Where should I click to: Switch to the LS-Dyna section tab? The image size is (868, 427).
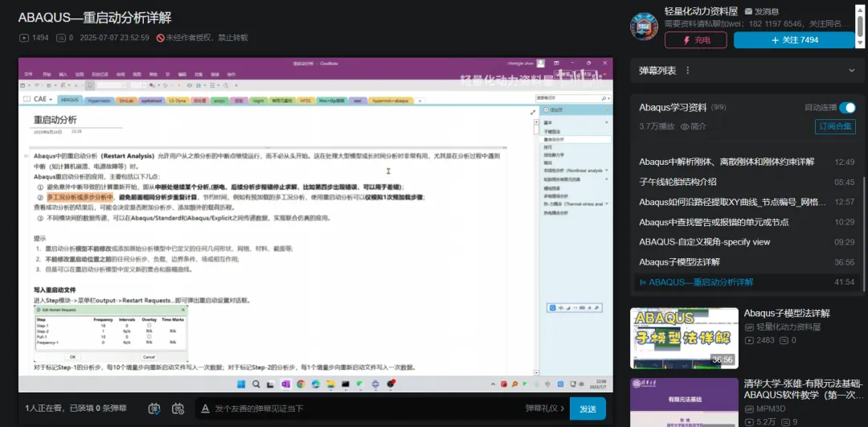click(x=177, y=101)
